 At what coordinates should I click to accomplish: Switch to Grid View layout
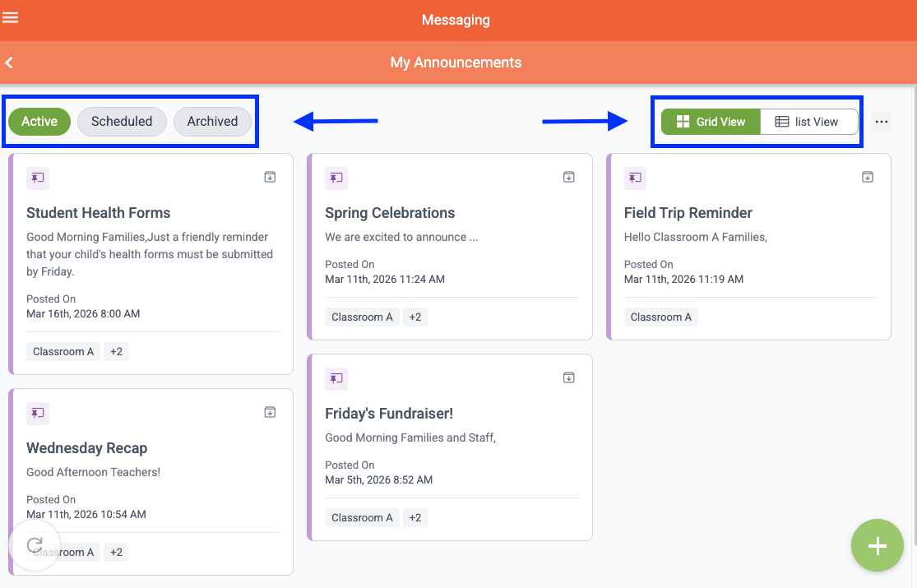pos(711,122)
